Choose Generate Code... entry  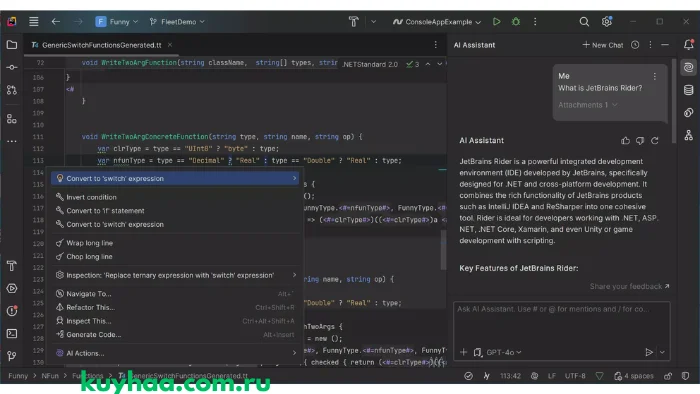point(175,335)
